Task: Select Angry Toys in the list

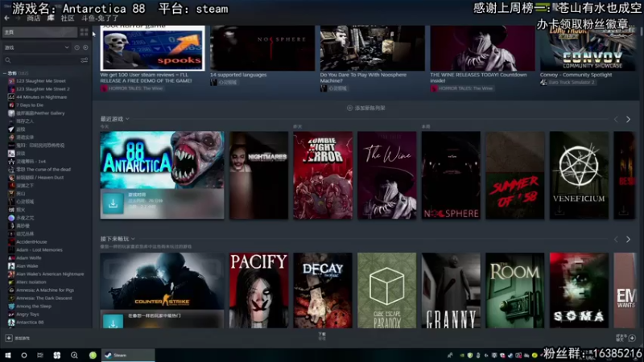Action: click(x=27, y=315)
